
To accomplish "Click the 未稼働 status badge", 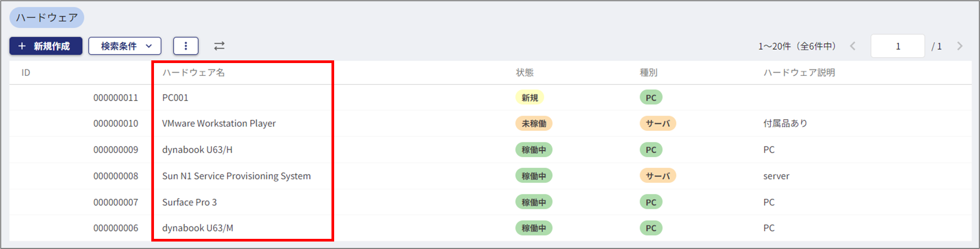I will click(534, 123).
